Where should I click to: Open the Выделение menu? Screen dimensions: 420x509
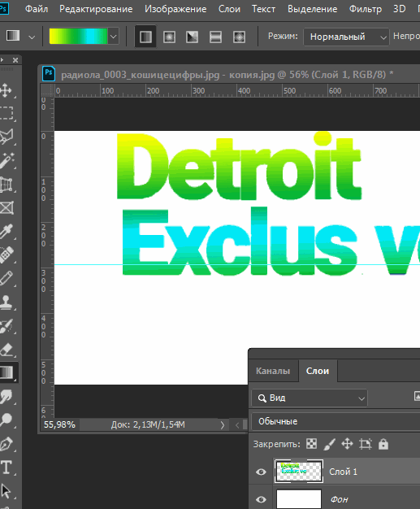312,9
